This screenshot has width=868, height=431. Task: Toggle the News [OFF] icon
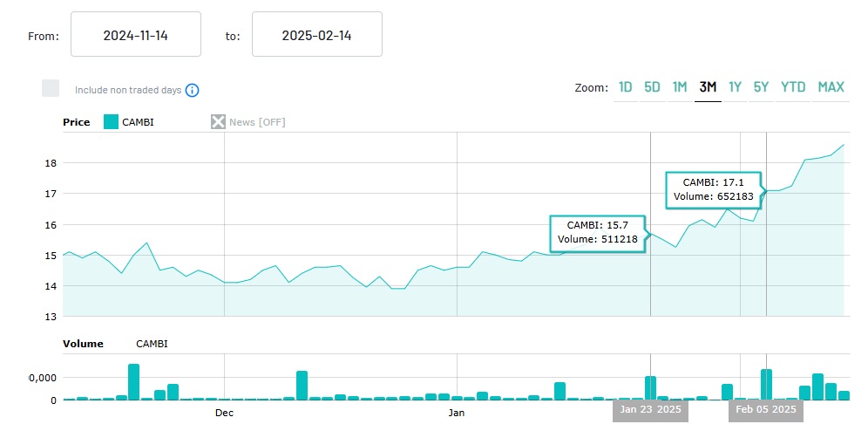(218, 121)
